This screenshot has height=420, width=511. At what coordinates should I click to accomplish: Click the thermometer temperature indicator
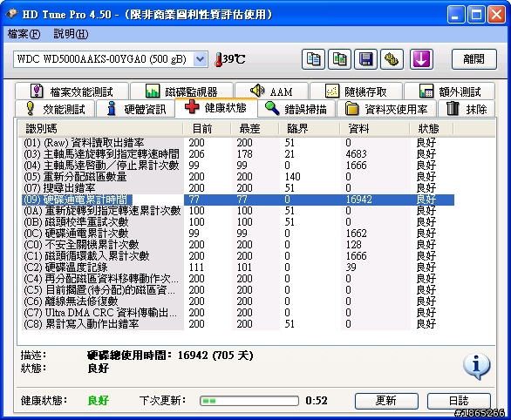point(229,59)
